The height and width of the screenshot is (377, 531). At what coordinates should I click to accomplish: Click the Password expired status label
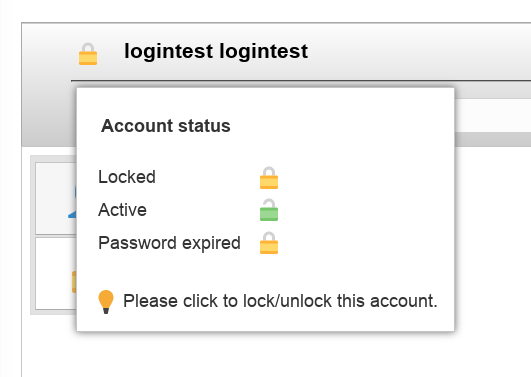click(x=169, y=243)
